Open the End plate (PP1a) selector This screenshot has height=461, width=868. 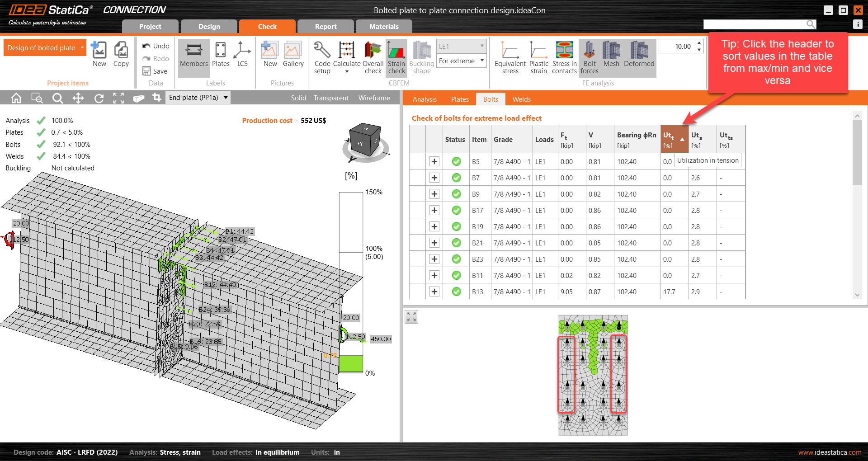click(198, 97)
